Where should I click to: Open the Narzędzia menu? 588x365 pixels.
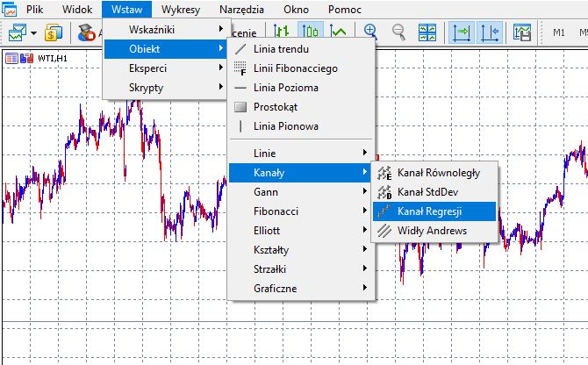click(241, 10)
